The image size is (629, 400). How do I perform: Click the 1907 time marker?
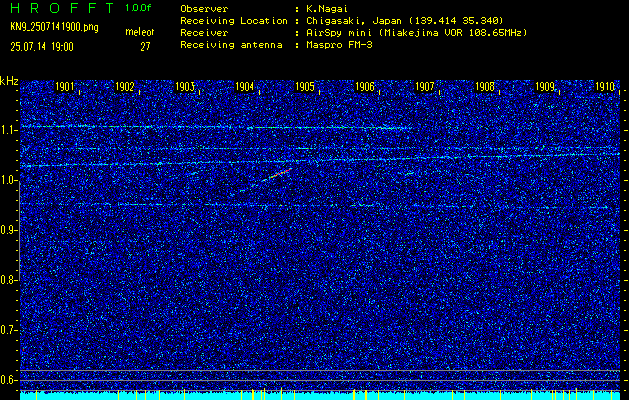tap(424, 87)
